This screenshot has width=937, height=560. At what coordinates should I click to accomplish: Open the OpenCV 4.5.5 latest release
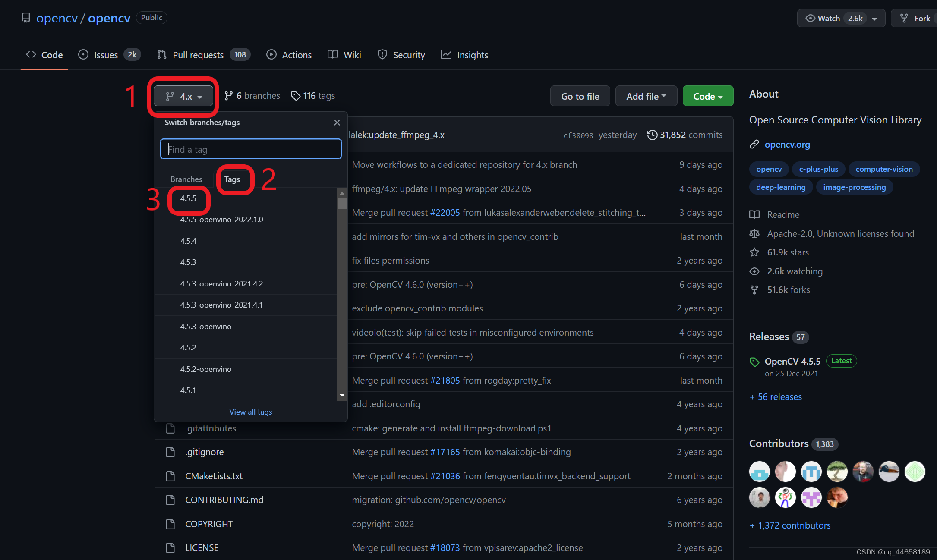(792, 362)
